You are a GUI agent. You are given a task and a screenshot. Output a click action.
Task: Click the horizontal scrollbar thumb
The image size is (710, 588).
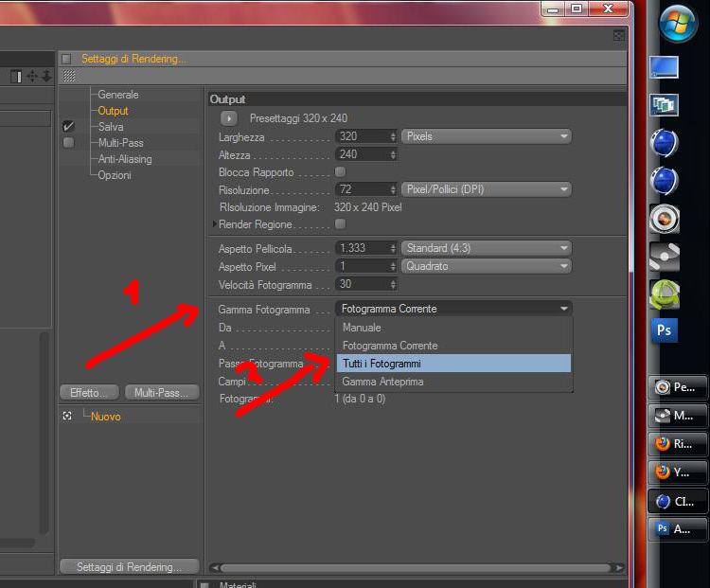click(x=416, y=568)
